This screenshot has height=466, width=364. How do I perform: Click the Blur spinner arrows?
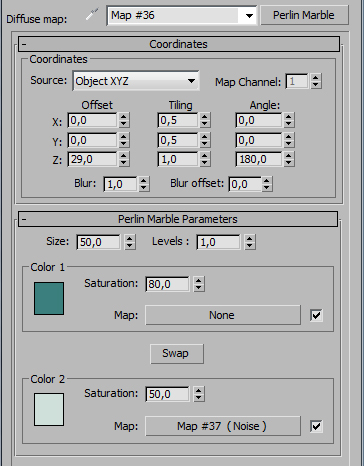(143, 184)
